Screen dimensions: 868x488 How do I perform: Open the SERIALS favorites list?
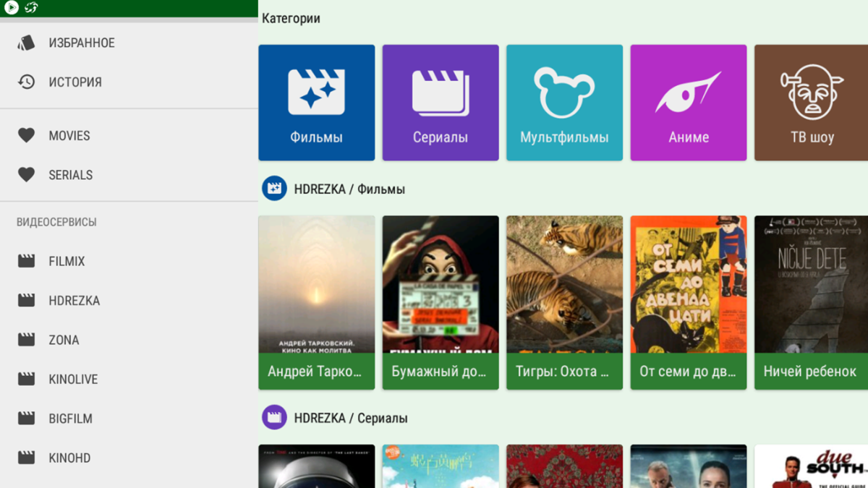129,174
